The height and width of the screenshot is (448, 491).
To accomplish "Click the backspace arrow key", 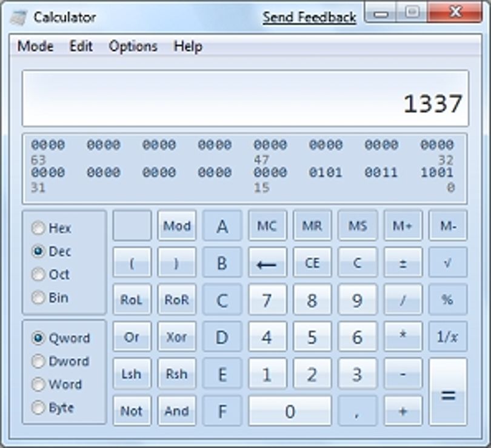I will pos(267,262).
